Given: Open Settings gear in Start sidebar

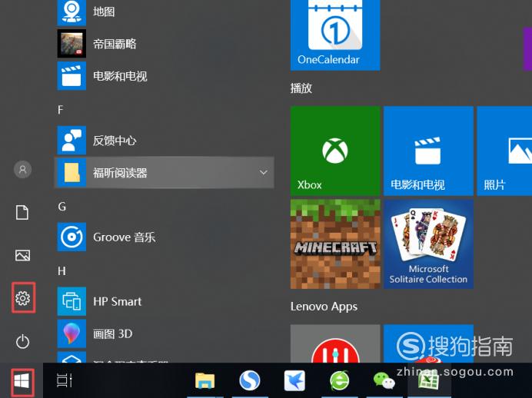Looking at the screenshot, I should tap(23, 298).
